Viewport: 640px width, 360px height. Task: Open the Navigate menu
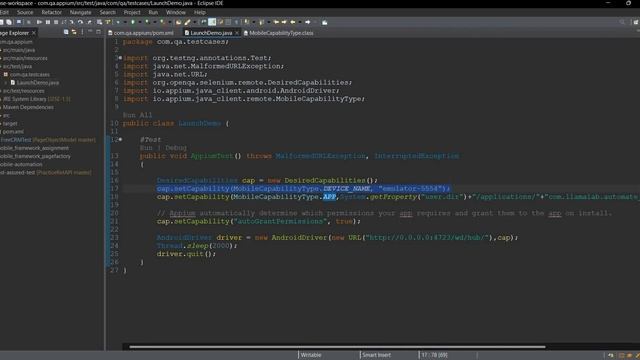(80, 12)
